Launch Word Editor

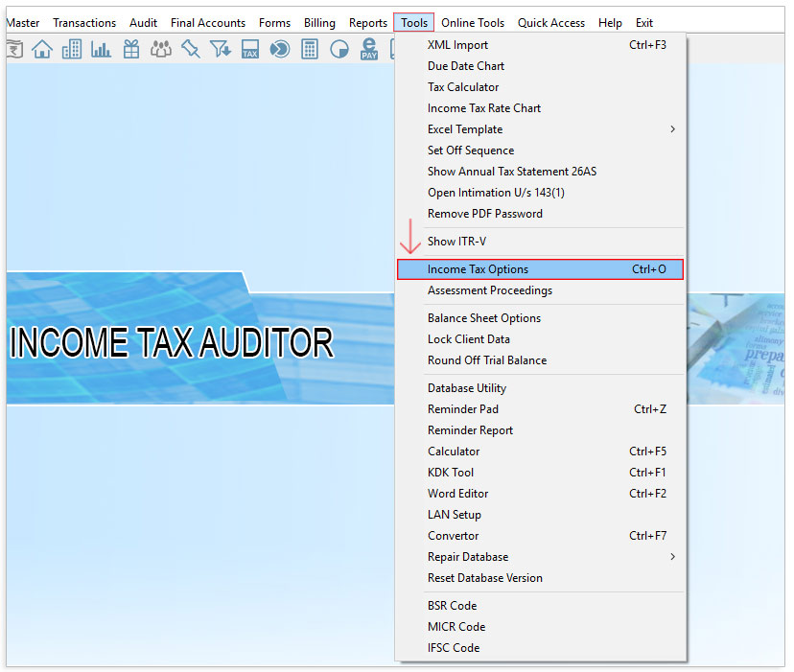click(x=540, y=494)
